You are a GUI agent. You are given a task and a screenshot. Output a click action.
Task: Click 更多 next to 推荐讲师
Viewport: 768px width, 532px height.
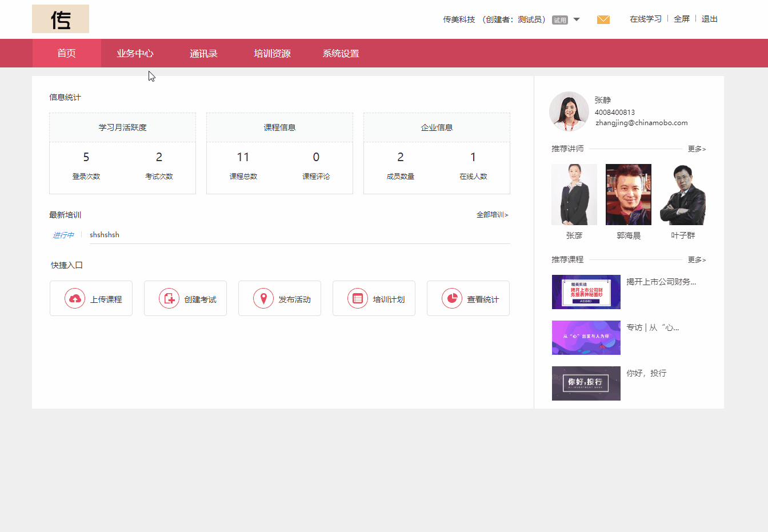pos(697,148)
